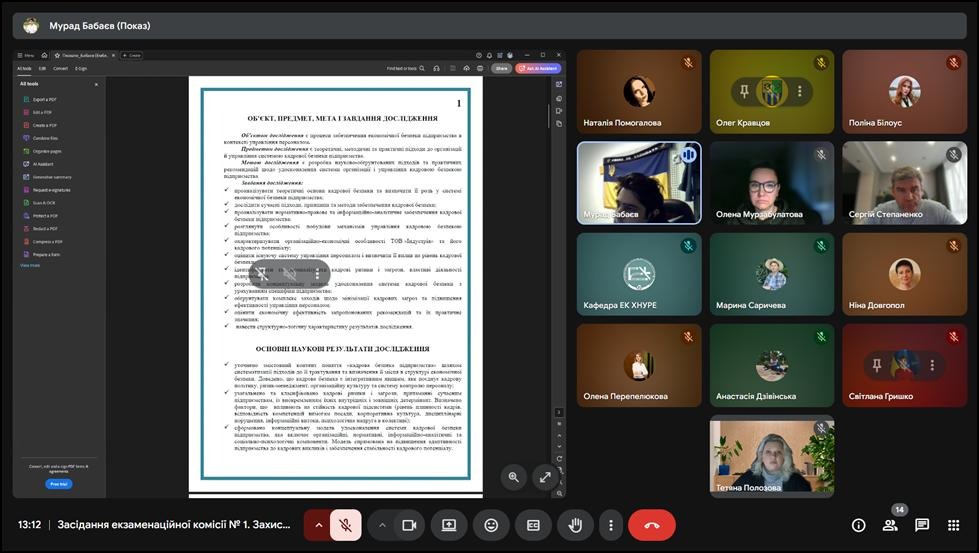Start presenting your screen
The image size is (979, 553).
(449, 525)
